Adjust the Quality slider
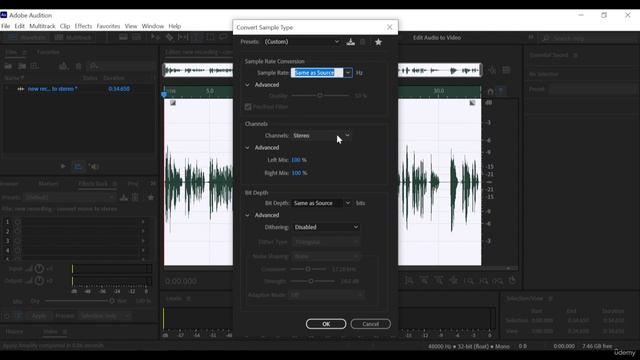Viewport: 640px width, 360px height. (x=320, y=96)
